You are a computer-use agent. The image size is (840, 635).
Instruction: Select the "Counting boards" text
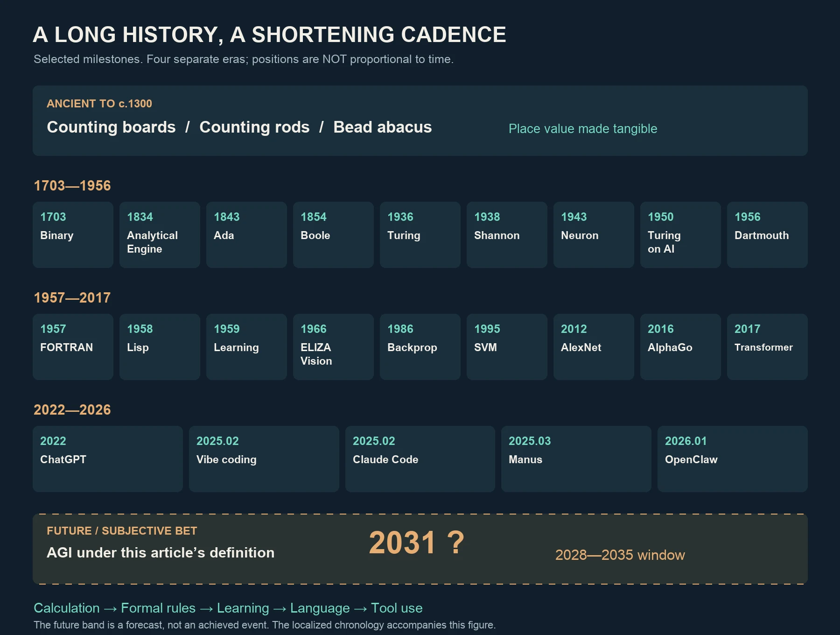[x=111, y=127]
